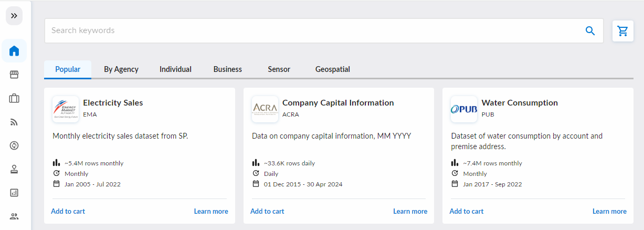Viewport: 644px width, 230px height.
Task: Click the bar chart icon beside ~7.4M rows monthly
Action: coord(455,163)
